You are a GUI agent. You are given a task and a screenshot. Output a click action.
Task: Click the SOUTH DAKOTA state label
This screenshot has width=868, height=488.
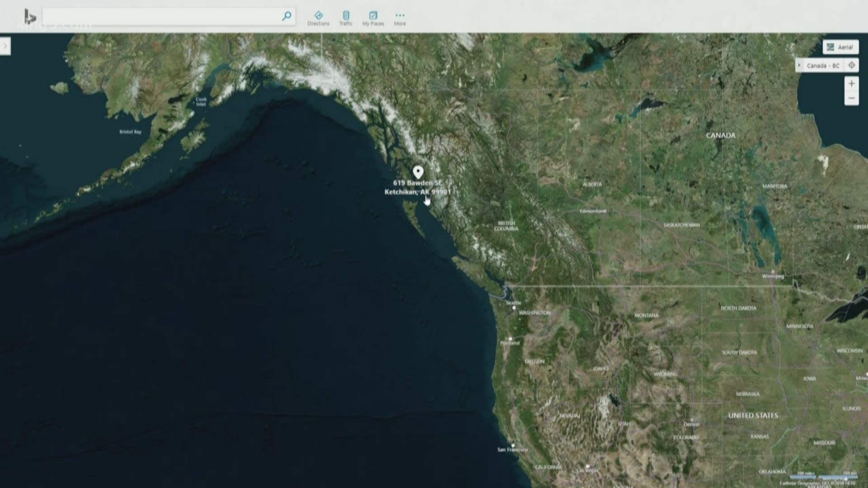[739, 352]
